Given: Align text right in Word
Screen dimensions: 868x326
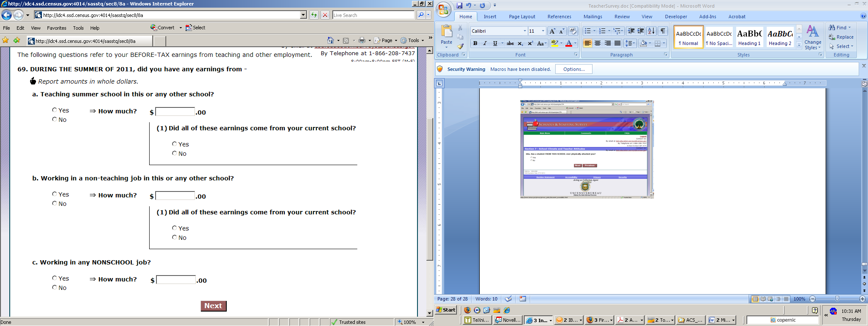Looking at the screenshot, I should pyautogui.click(x=608, y=43).
